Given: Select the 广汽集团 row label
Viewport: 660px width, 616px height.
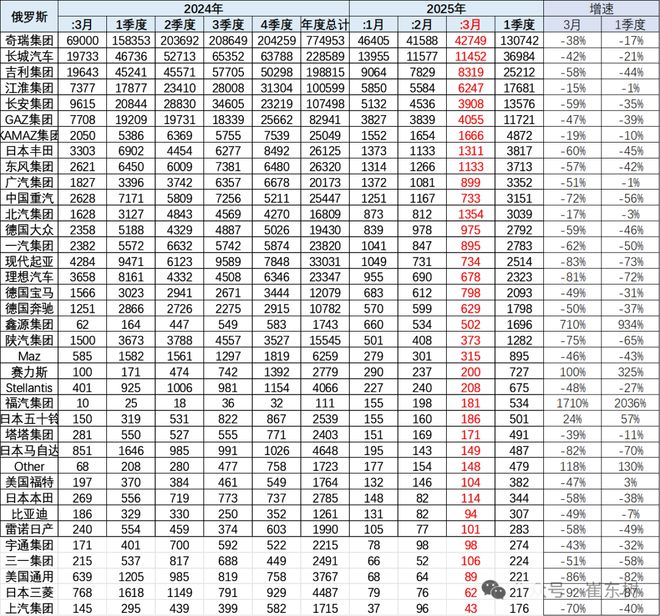Looking at the screenshot, I should click(x=29, y=183).
